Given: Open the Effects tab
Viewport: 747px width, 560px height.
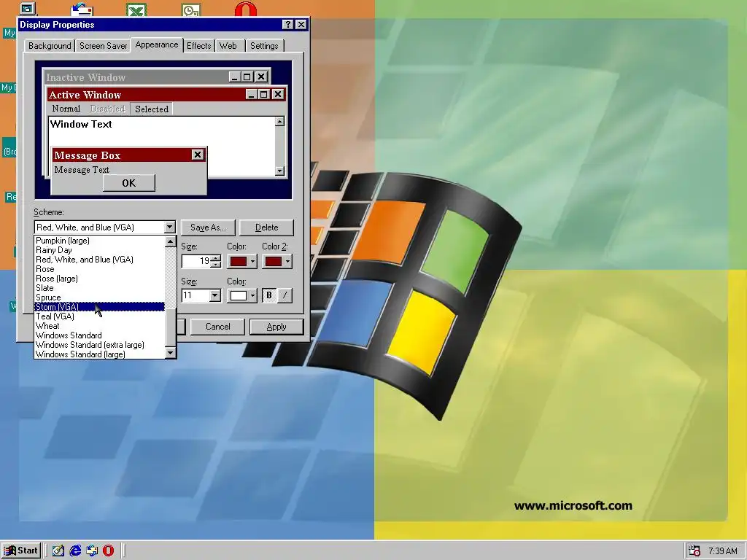Looking at the screenshot, I should (x=198, y=46).
